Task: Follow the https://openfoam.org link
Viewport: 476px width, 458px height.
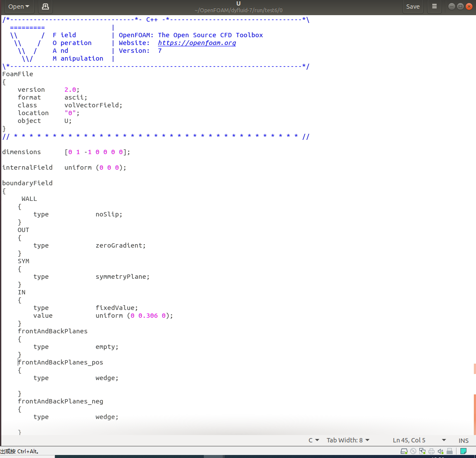Action: click(197, 43)
